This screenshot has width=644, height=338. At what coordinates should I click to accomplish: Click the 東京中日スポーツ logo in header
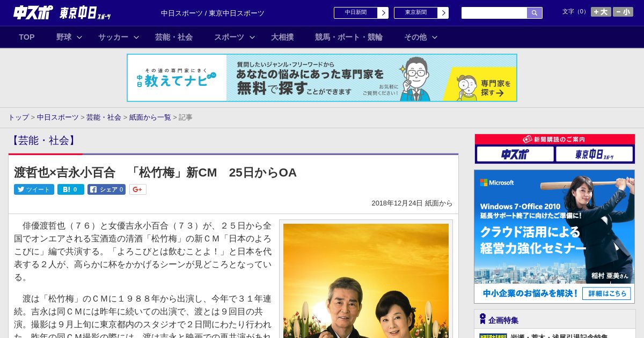(85, 13)
